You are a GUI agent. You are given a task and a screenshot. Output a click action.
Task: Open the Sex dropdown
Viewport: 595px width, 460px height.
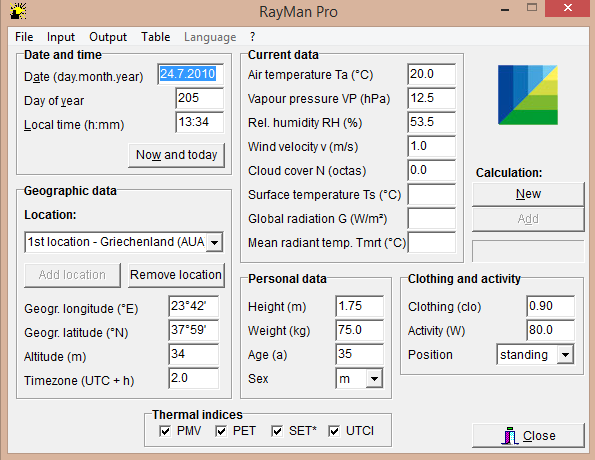pos(374,378)
